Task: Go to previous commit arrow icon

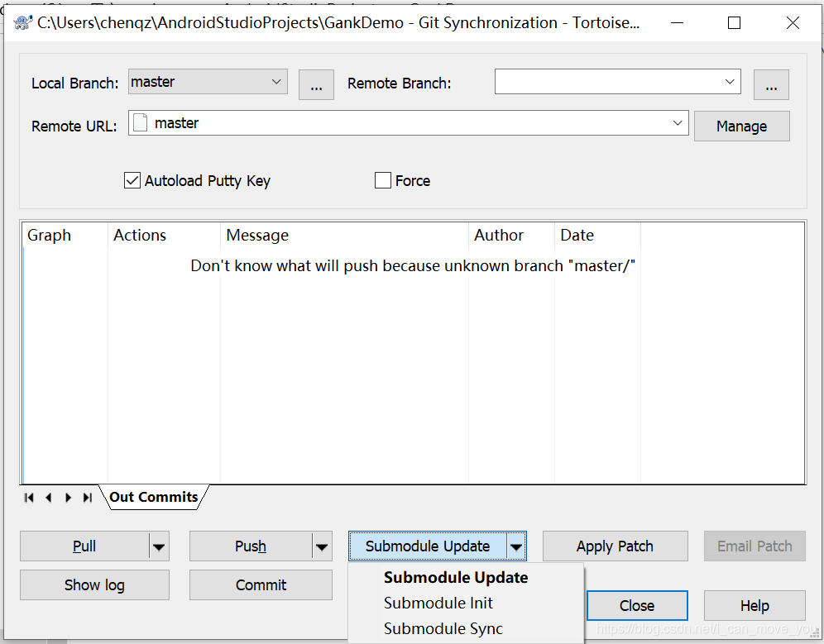Action: 49,497
